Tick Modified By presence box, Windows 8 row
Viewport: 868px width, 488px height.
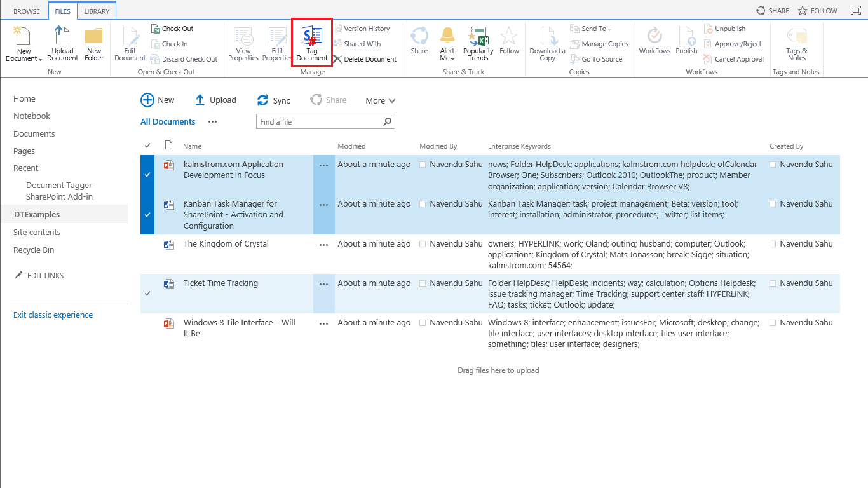click(423, 323)
